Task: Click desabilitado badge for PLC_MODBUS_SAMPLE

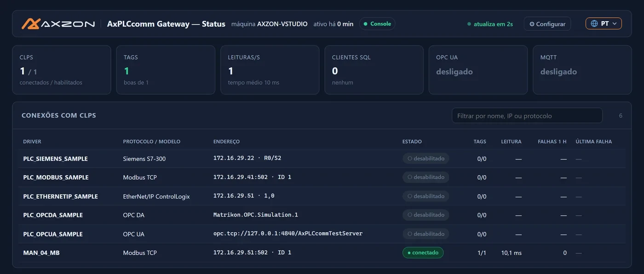Action: (425, 177)
